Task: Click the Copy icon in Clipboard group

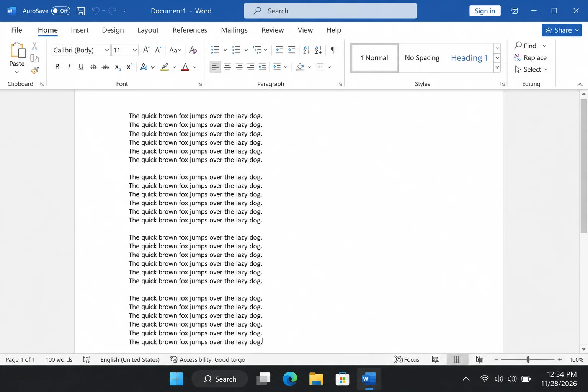Action: pyautogui.click(x=34, y=58)
